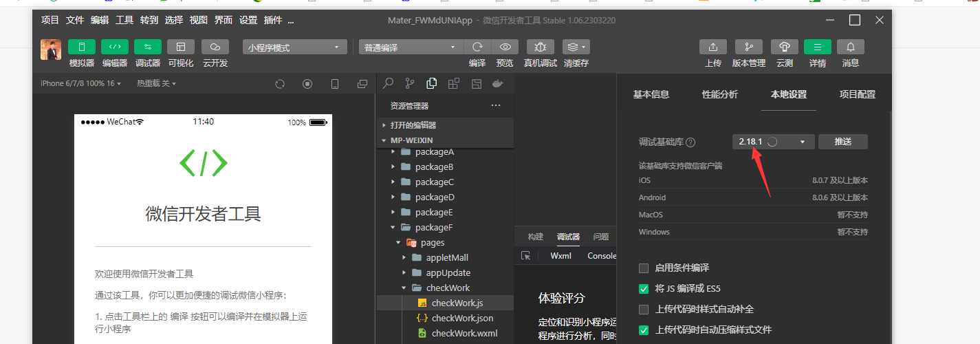Click the 推送 push button
Viewport: 980px width, 344px height.
click(x=843, y=142)
